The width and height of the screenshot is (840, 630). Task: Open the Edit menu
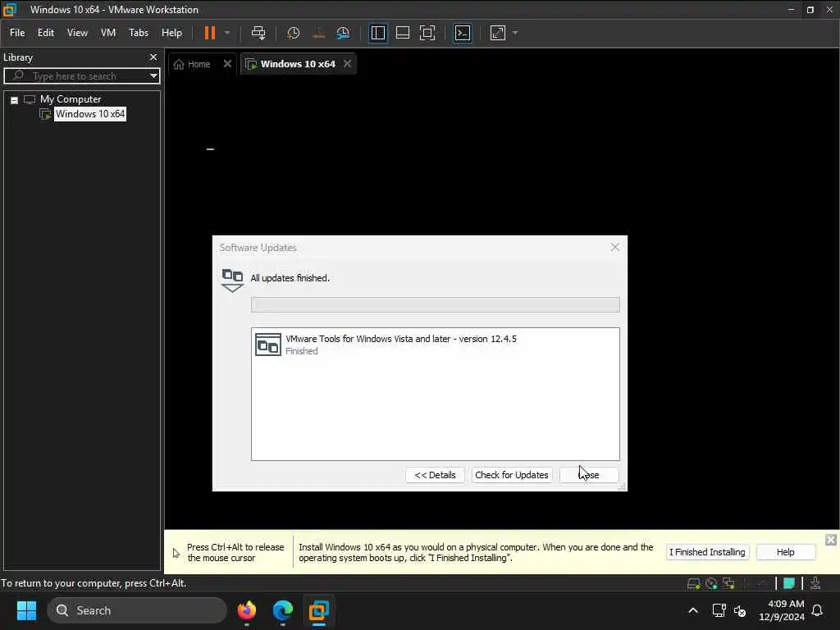click(46, 33)
